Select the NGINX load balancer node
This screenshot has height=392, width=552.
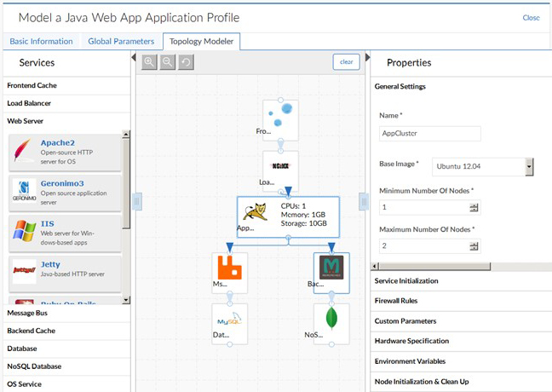[x=280, y=168]
